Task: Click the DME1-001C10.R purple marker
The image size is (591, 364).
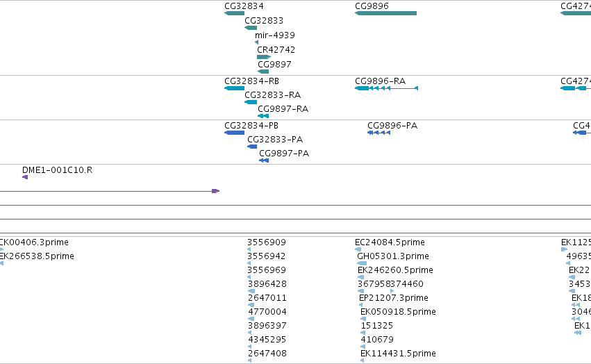Action: pyautogui.click(x=25, y=177)
